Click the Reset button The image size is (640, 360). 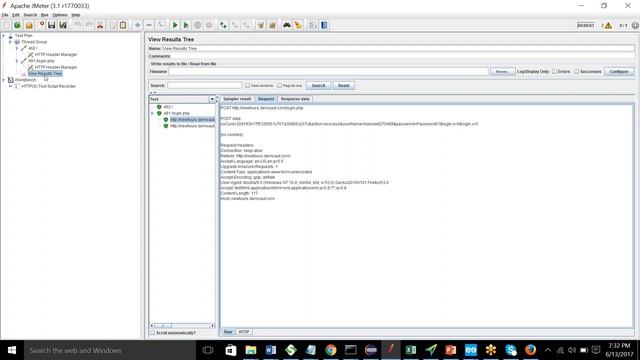click(344, 85)
